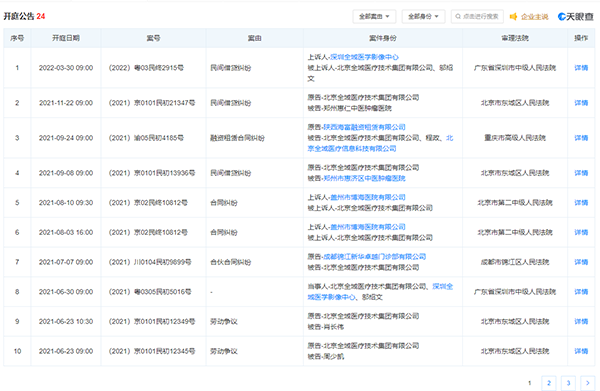Focus the 点击进行搜索 search field
The height and width of the screenshot is (391, 600).
click(x=477, y=16)
